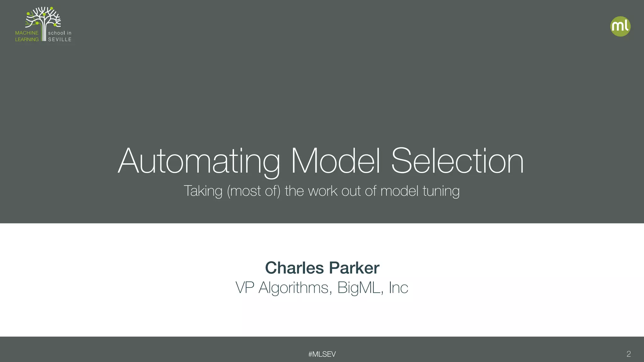Click the school in SEVILLE text

pyautogui.click(x=60, y=36)
